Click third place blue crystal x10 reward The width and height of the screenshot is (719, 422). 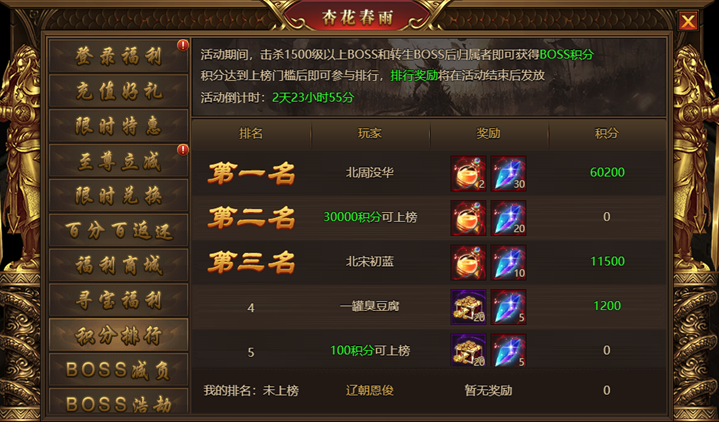tap(509, 262)
